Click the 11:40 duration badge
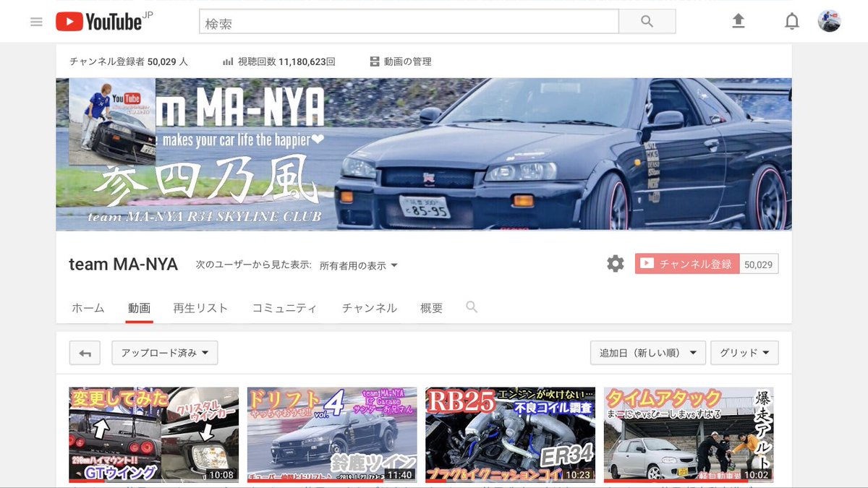 pyautogui.click(x=399, y=475)
